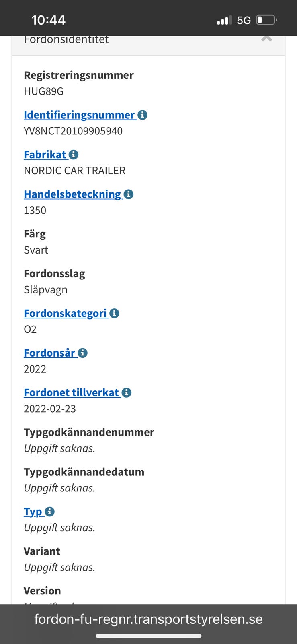Viewport: 297px width, 644px height.
Task: Select the Handelsbeteckning link
Action: 72,194
